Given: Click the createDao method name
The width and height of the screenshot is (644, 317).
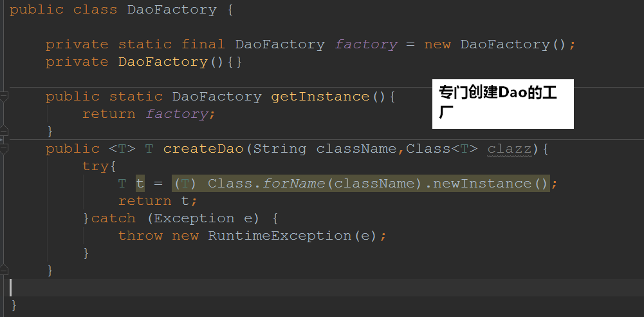Looking at the screenshot, I should 203,148.
